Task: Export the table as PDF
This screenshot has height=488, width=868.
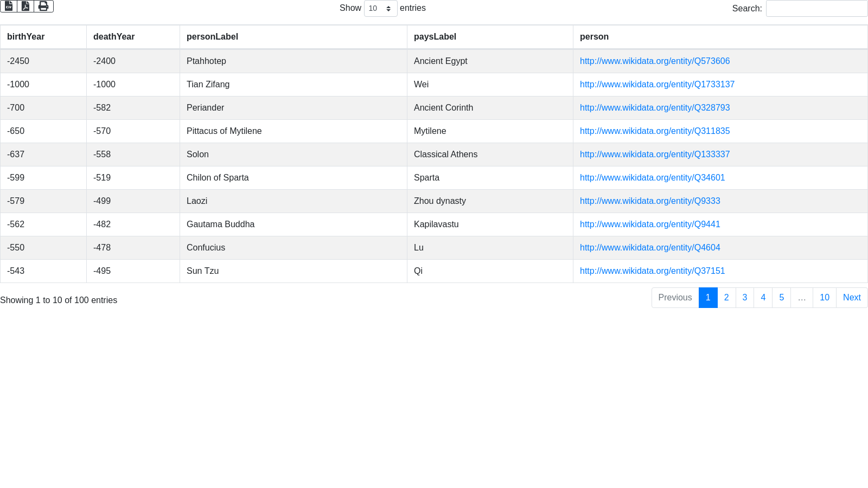Action: coord(25,6)
